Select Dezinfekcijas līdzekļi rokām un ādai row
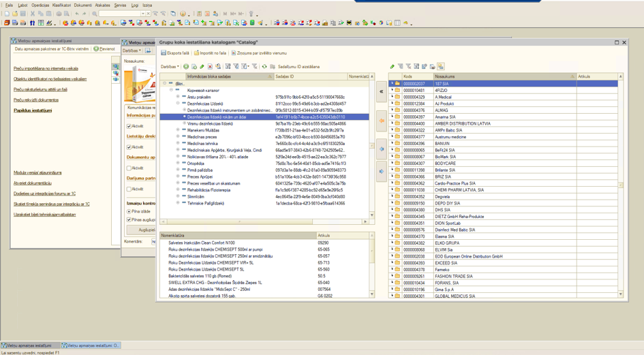Viewport: 644px width, 355px height. tap(264, 117)
